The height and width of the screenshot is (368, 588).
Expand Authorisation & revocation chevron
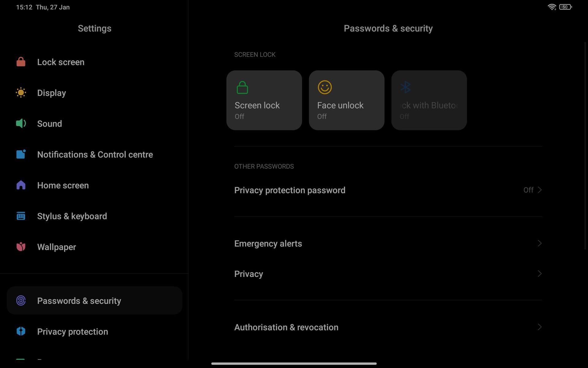pyautogui.click(x=540, y=327)
